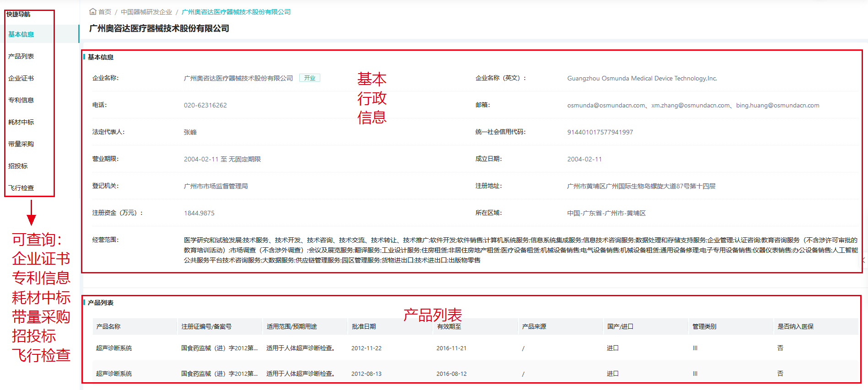
Task: Click the 产品名称 column header
Action: [x=108, y=326]
